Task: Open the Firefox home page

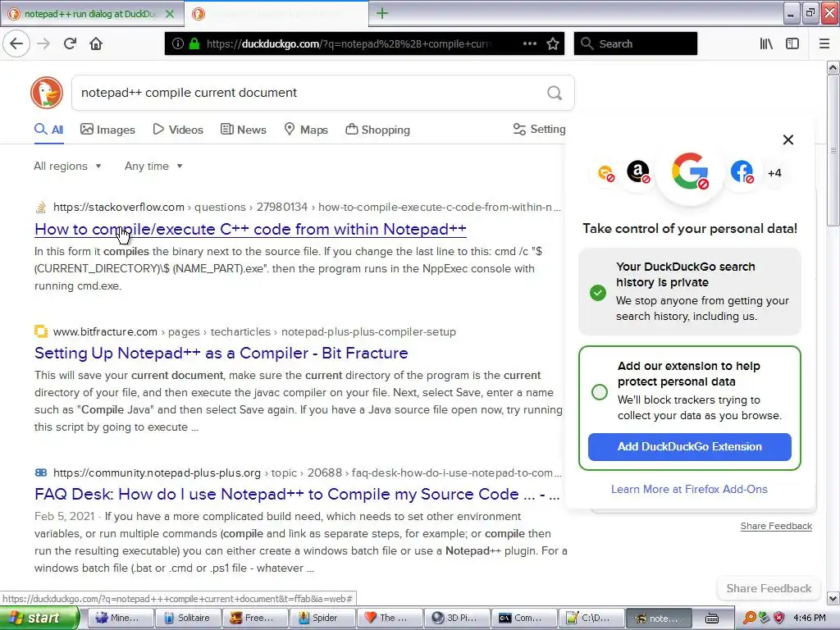Action: pos(96,43)
